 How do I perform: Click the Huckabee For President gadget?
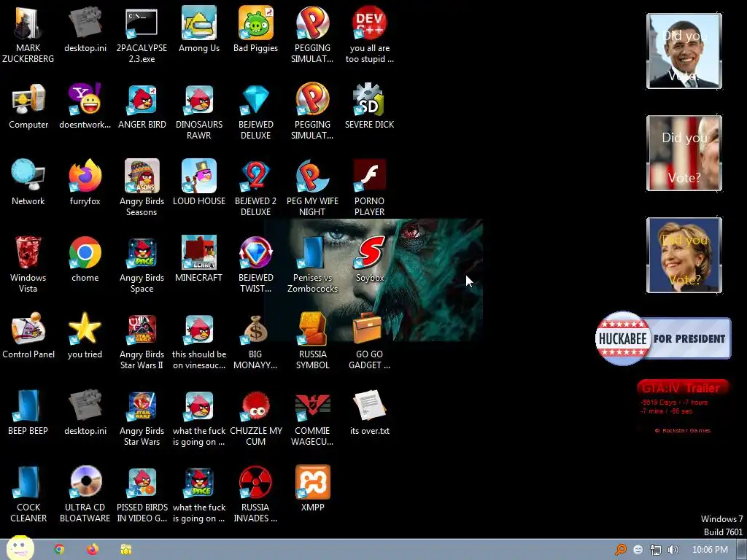pyautogui.click(x=663, y=338)
